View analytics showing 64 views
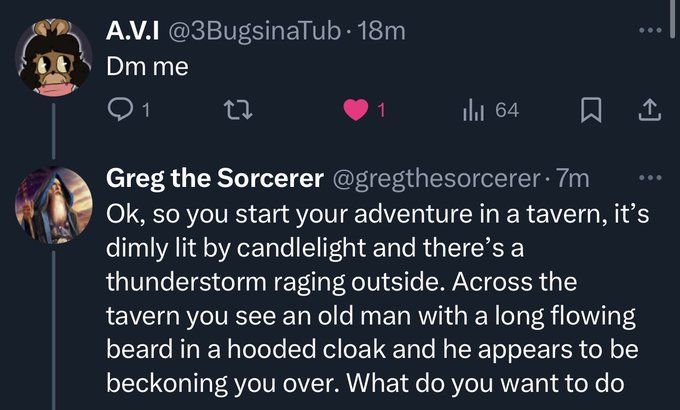The image size is (680, 410). click(x=490, y=110)
